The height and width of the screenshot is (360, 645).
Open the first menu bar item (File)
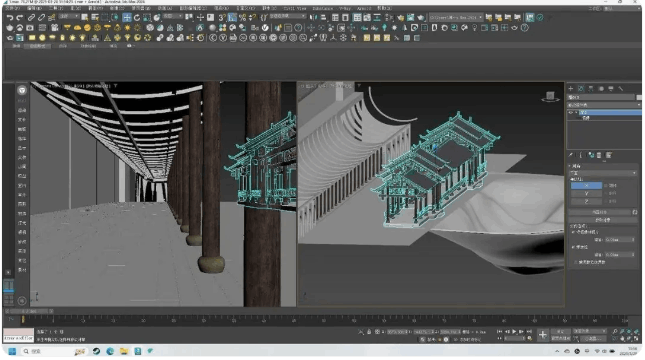pos(12,8)
